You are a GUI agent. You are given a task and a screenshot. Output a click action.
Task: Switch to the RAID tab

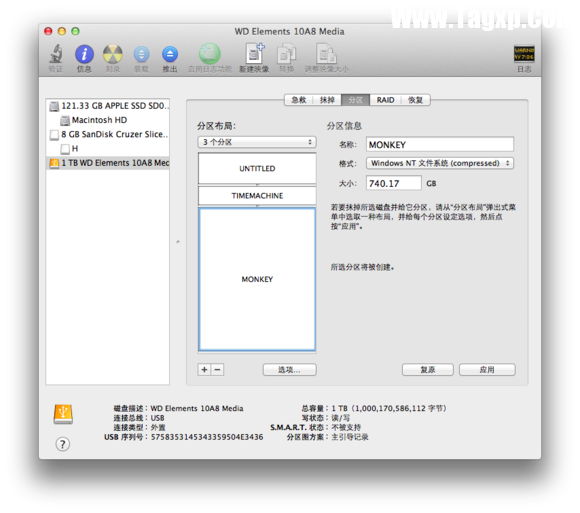tap(385, 100)
